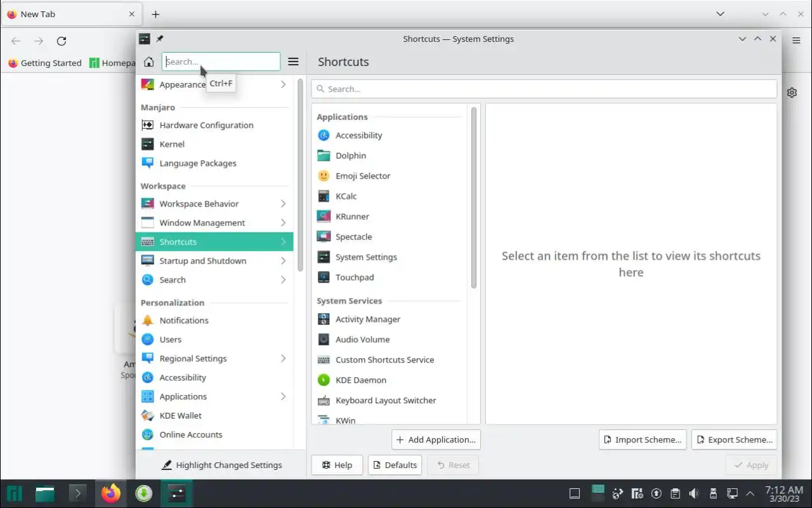Click the Dolphin file manager taskbar icon
812x508 pixels.
click(44, 493)
